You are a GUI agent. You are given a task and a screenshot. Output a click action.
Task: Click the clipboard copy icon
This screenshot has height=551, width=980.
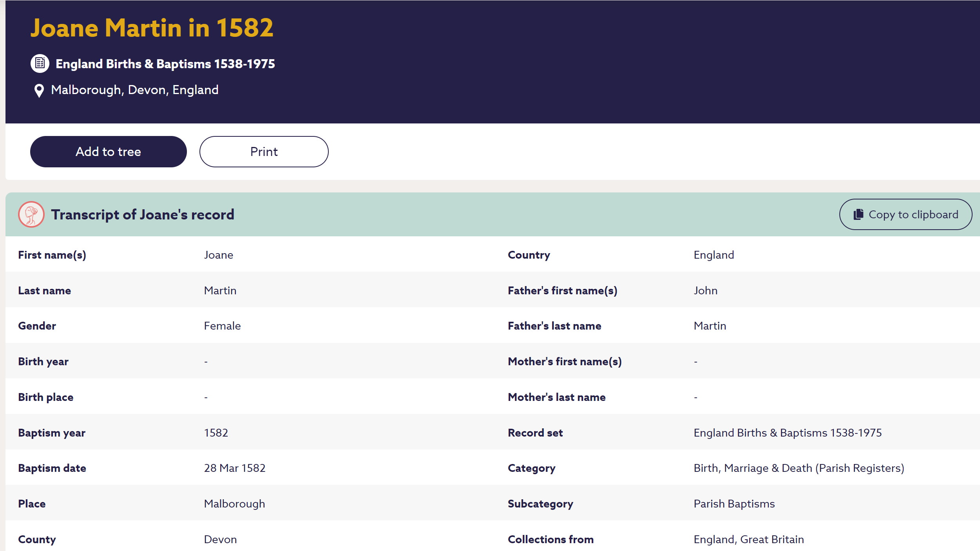(x=858, y=214)
